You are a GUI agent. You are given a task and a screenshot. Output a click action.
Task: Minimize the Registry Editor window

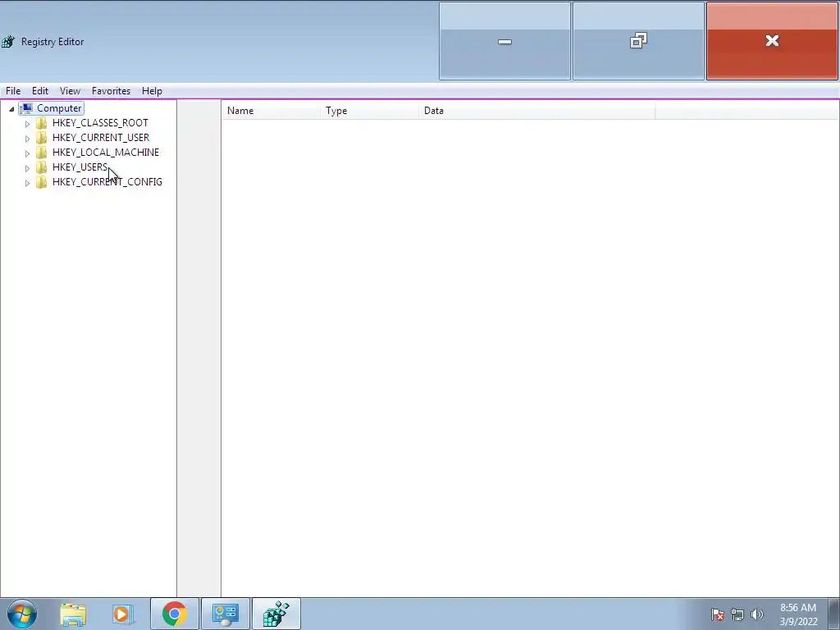click(x=504, y=41)
